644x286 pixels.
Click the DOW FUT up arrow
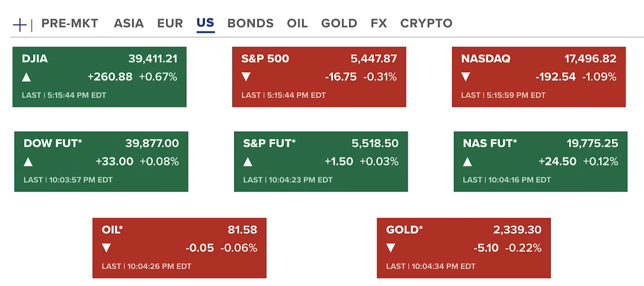28,162
